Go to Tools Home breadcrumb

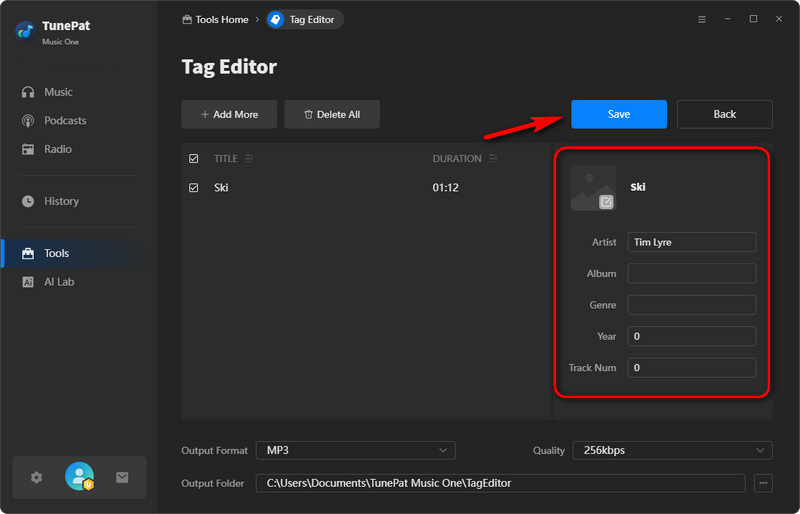[x=215, y=19]
